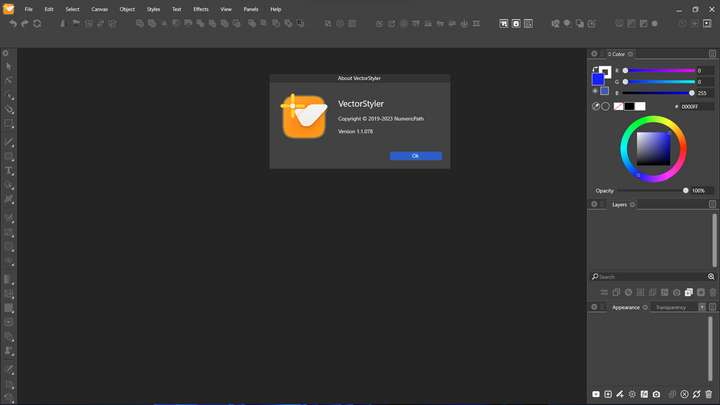Viewport: 720px width, 405px height.
Task: Click the VectorStyler app logo in the title bar
Action: (8, 9)
